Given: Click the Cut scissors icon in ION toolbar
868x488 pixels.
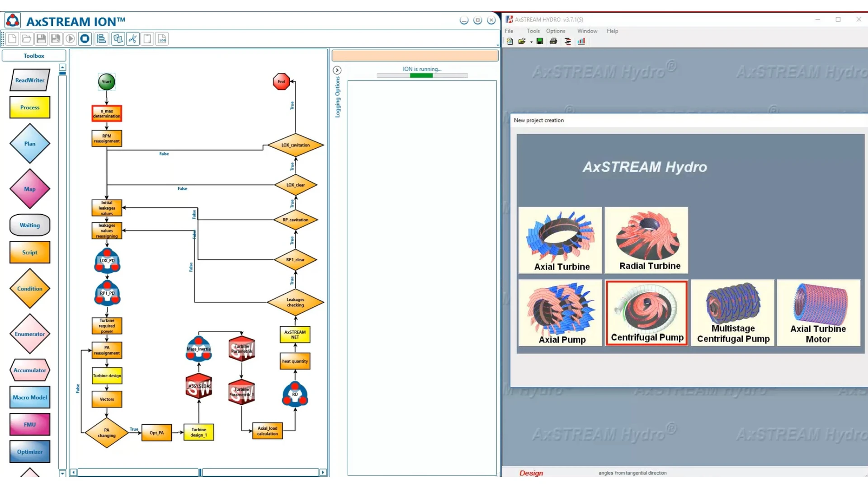Looking at the screenshot, I should coord(132,39).
